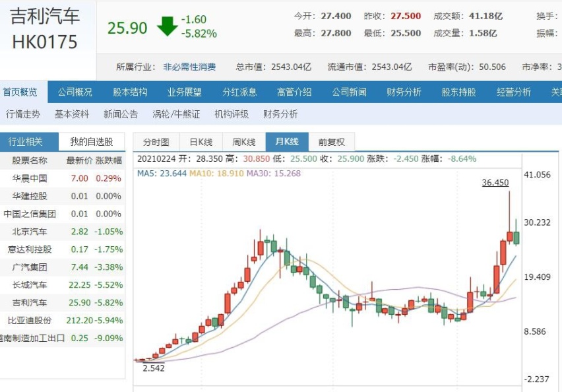Image resolution: width=562 pixels, height=392 pixels.
Task: Click the current price 25.90
Action: point(127,28)
